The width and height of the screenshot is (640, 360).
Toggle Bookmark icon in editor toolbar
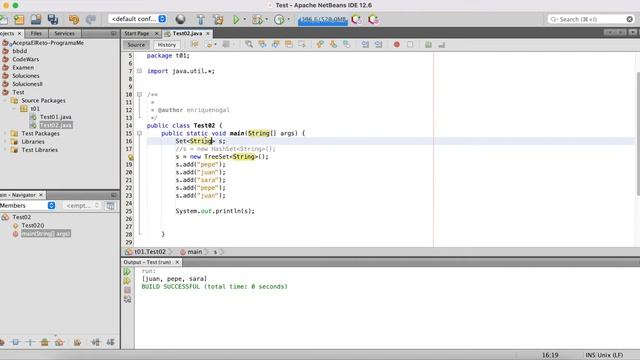coord(347,44)
